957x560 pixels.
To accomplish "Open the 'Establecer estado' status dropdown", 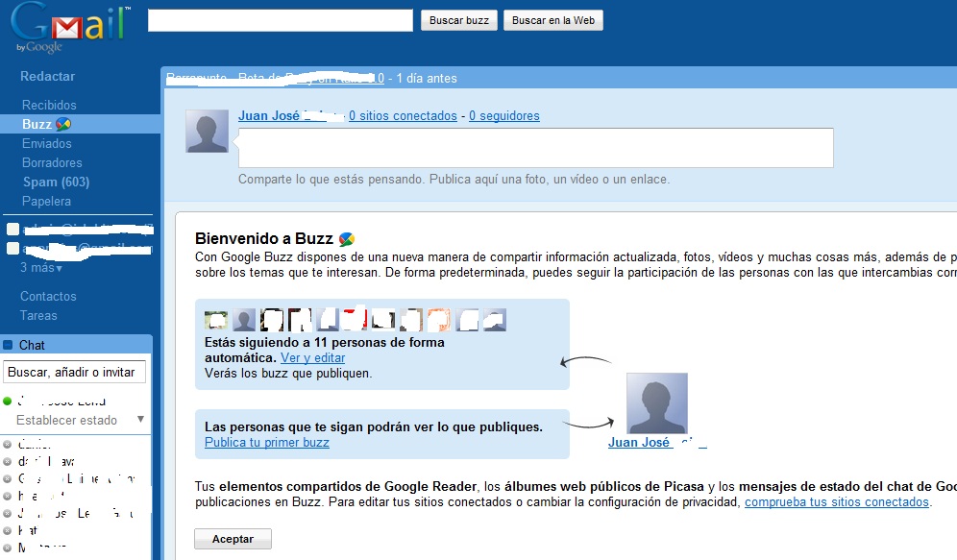I will (140, 419).
